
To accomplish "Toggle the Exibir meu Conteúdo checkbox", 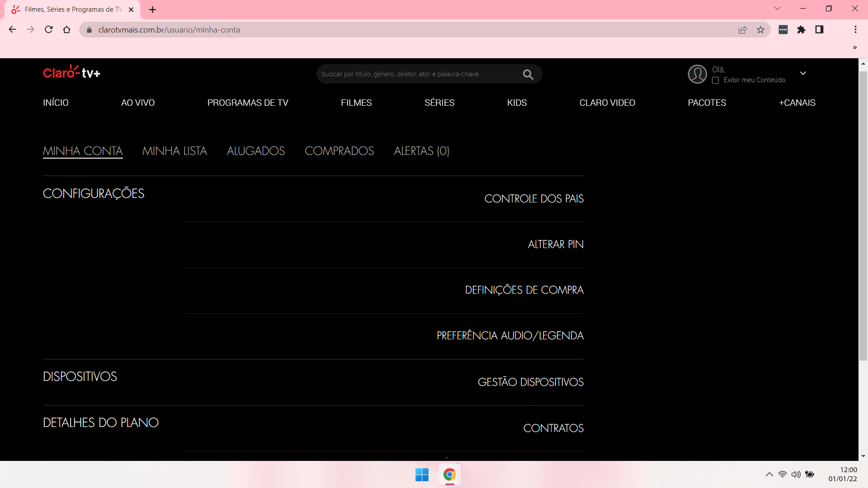I will pos(715,80).
